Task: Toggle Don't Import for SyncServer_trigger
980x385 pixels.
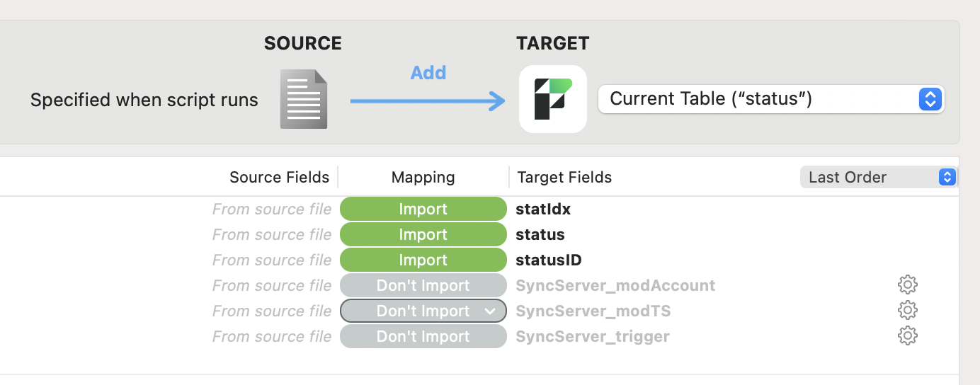Action: click(423, 337)
